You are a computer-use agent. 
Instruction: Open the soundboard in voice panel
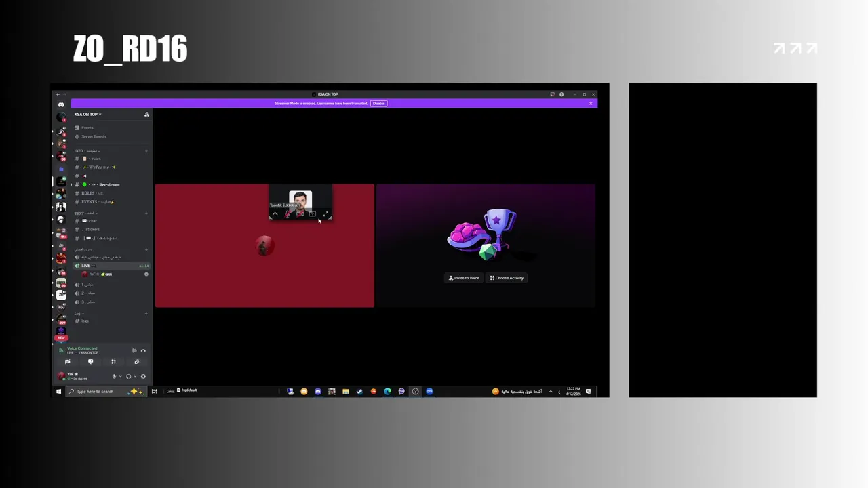[136, 362]
